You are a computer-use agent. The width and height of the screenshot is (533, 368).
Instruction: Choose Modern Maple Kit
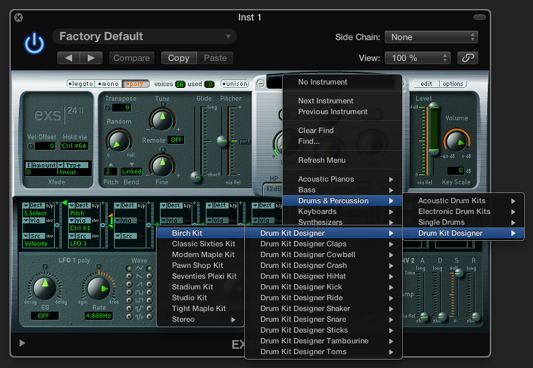[201, 255]
